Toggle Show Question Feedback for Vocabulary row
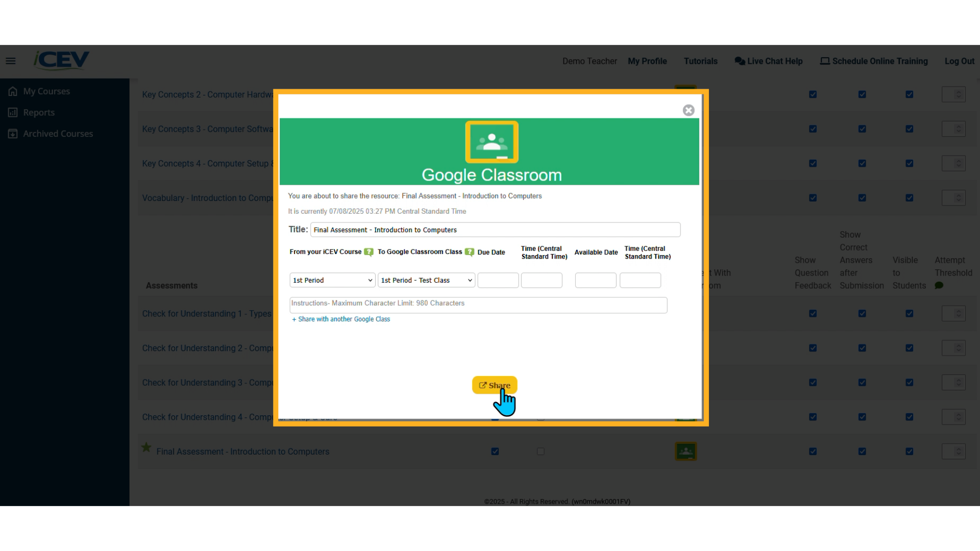The image size is (980, 551). 813,198
